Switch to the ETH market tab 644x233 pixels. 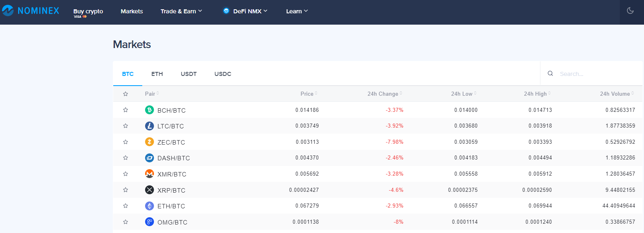coord(157,74)
